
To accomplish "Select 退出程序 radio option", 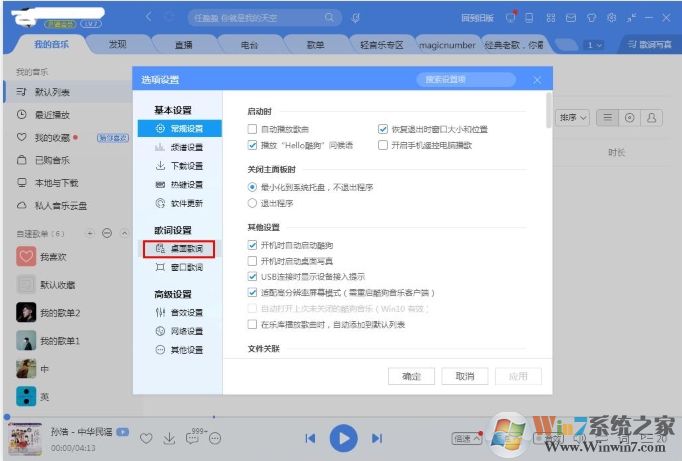I will [x=252, y=203].
